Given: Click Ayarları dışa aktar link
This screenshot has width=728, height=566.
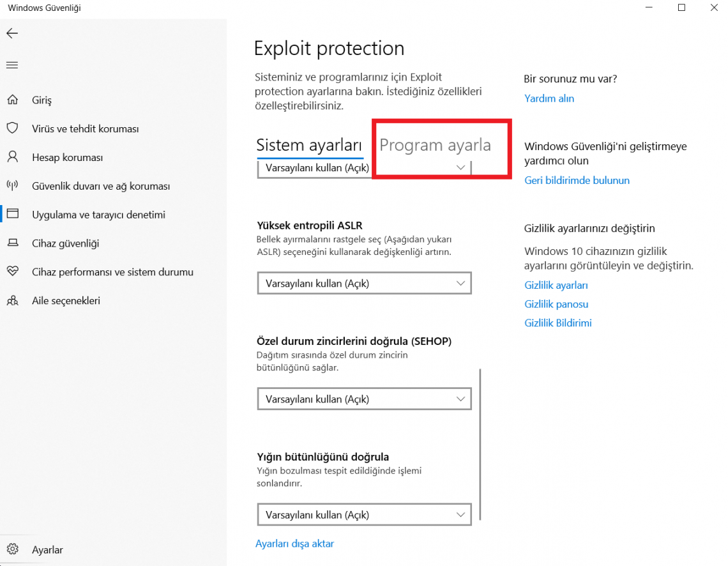Looking at the screenshot, I should click(294, 544).
